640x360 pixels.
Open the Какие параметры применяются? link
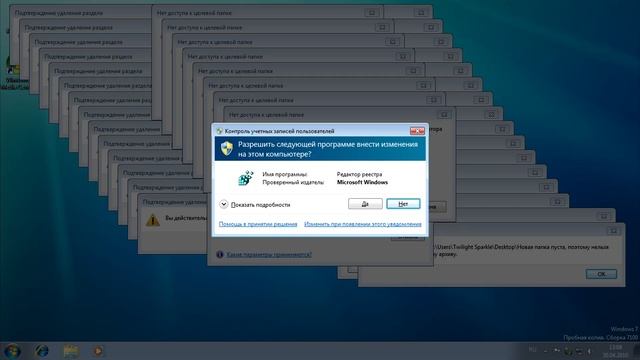point(269,255)
